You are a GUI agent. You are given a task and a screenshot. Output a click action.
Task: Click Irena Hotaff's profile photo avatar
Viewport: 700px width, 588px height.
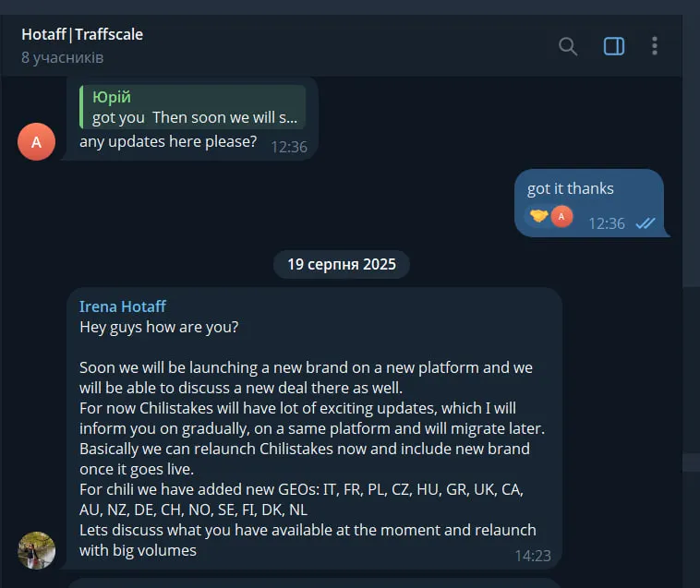[37, 550]
